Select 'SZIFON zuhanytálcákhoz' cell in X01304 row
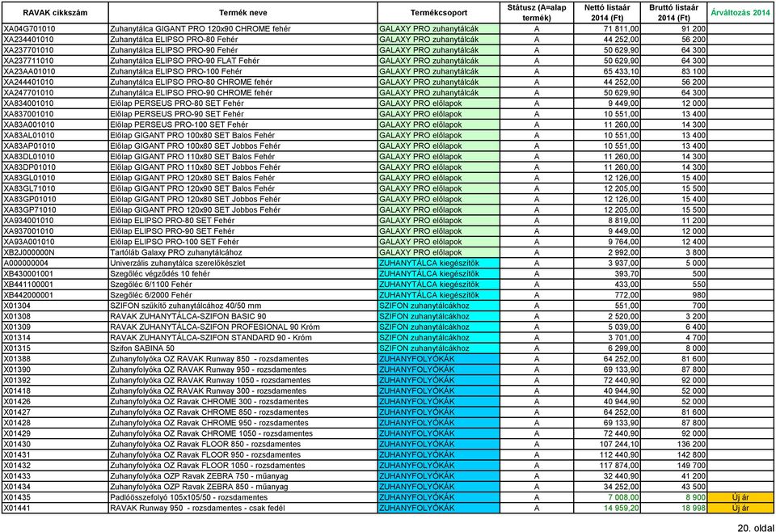This screenshot has height=532, width=776. point(438,306)
